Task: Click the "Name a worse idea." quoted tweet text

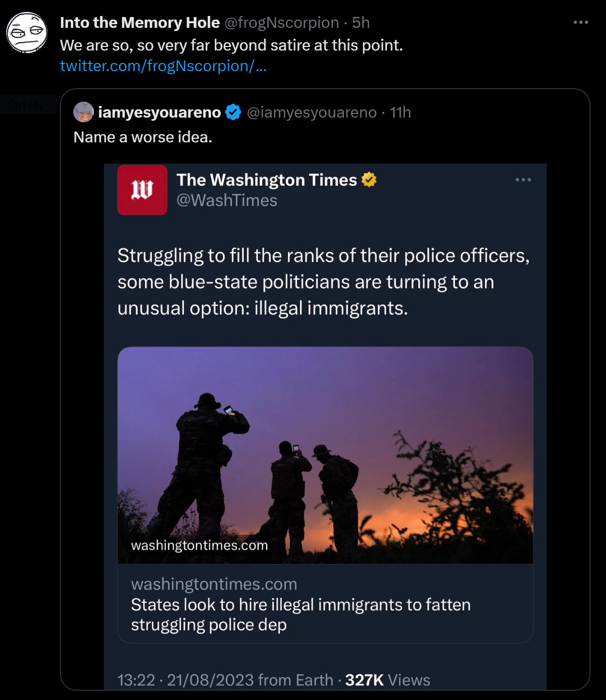Action: coord(143,137)
